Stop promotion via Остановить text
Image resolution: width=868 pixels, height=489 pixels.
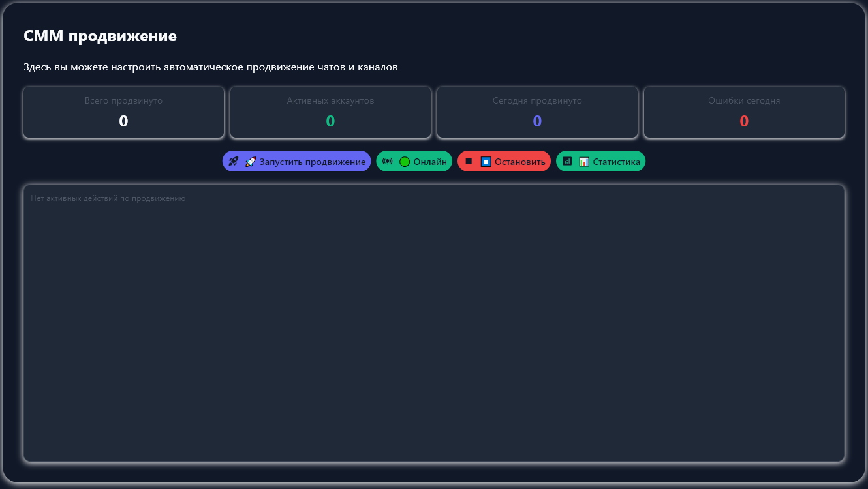click(x=520, y=162)
